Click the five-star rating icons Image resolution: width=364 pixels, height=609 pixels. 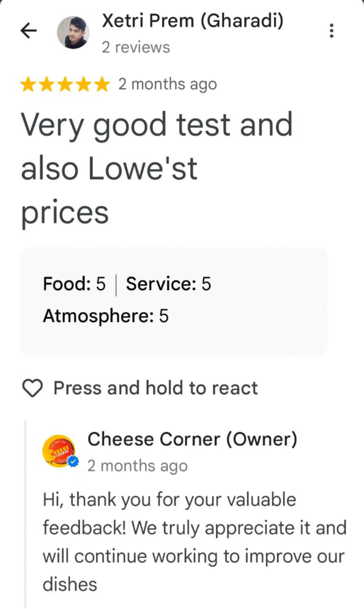click(64, 85)
